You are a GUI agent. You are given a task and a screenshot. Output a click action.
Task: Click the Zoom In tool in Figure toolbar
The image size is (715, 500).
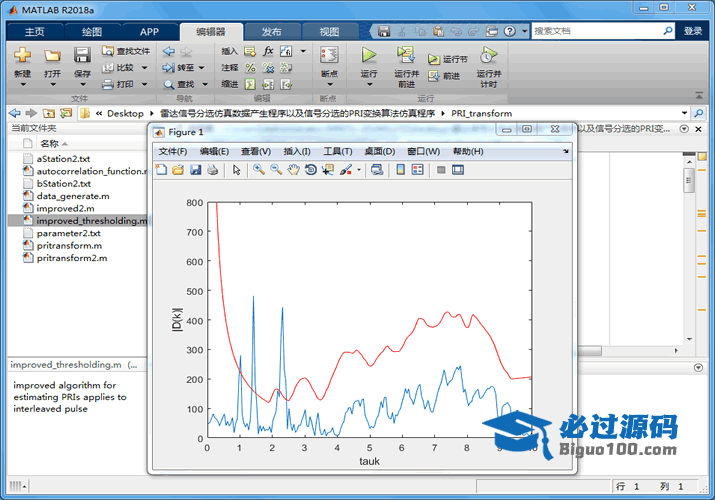(x=258, y=170)
